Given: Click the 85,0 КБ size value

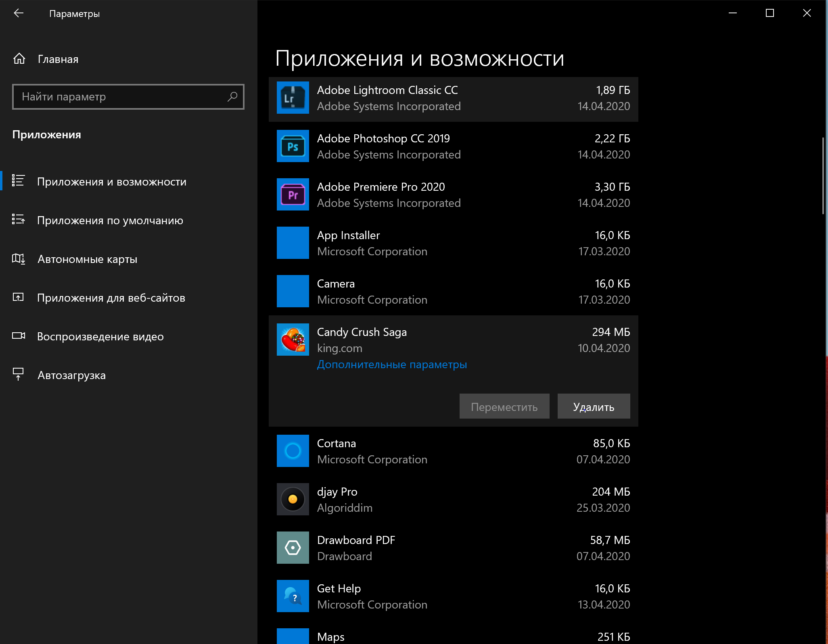Looking at the screenshot, I should [x=611, y=443].
